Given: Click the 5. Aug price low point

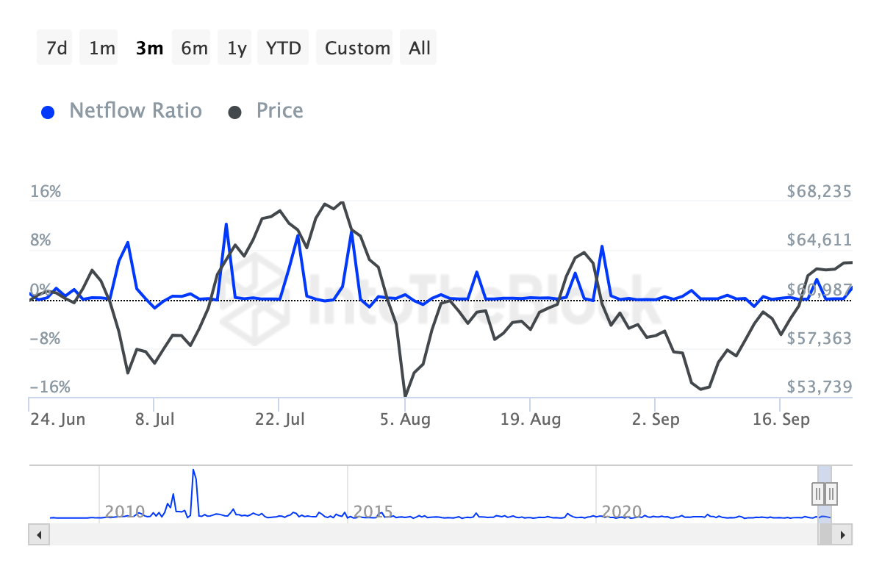Looking at the screenshot, I should (x=405, y=396).
